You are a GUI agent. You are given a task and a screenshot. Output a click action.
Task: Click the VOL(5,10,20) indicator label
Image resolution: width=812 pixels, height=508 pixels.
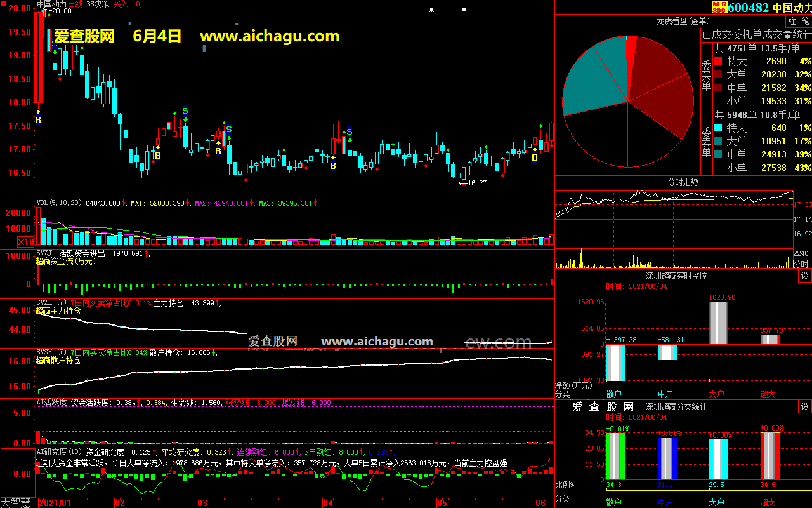60,203
